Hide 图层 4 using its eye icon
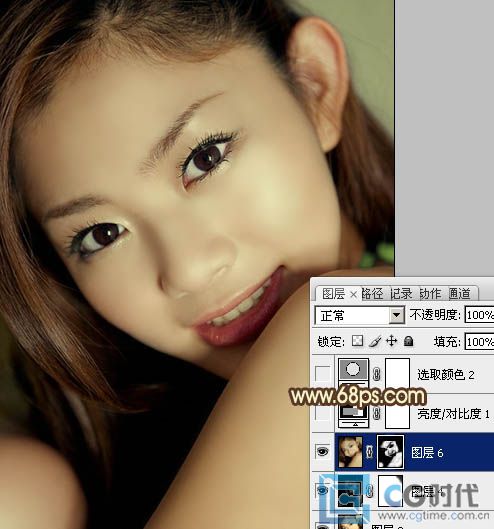Screen dimensions: 494x529 click(x=323, y=491)
